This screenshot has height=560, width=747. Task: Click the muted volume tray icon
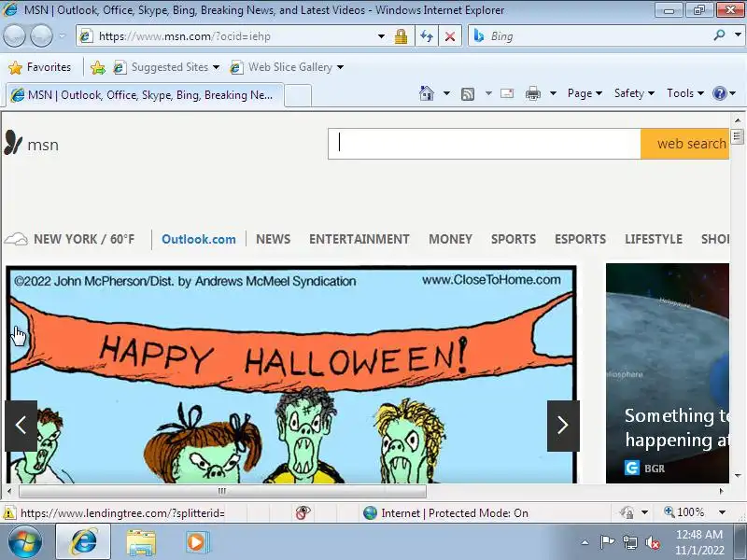[652, 542]
